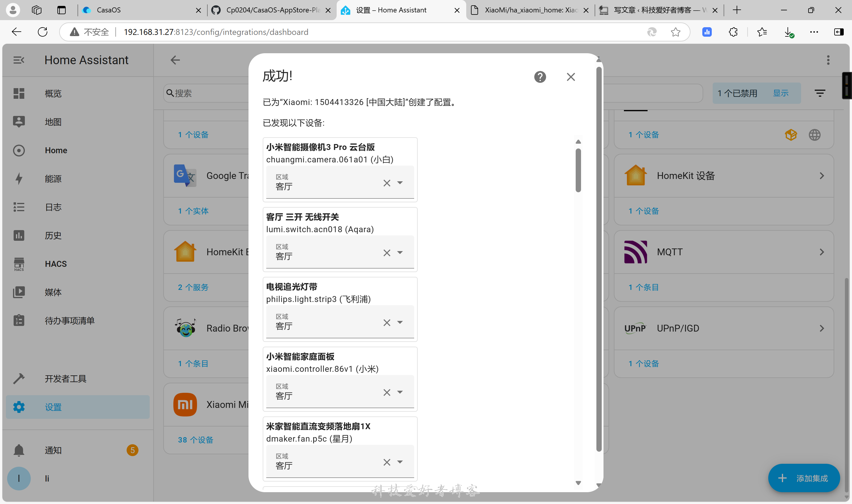Go back with settings page arrow
The height and width of the screenshot is (504, 852).
[175, 60]
